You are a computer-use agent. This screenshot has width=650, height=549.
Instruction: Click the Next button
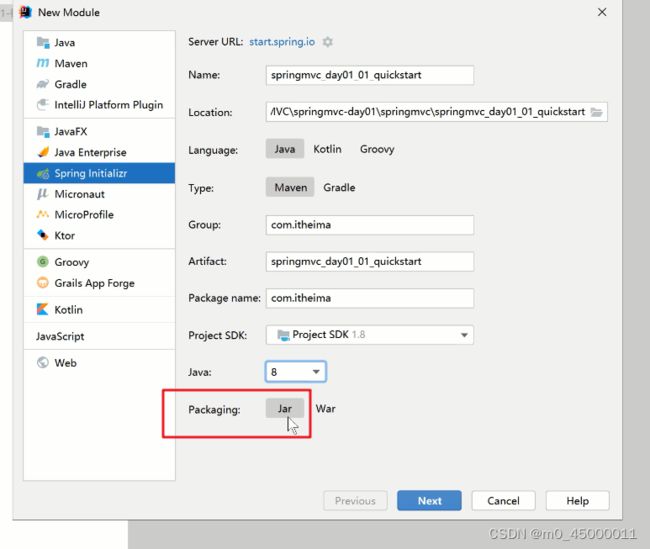(x=429, y=500)
